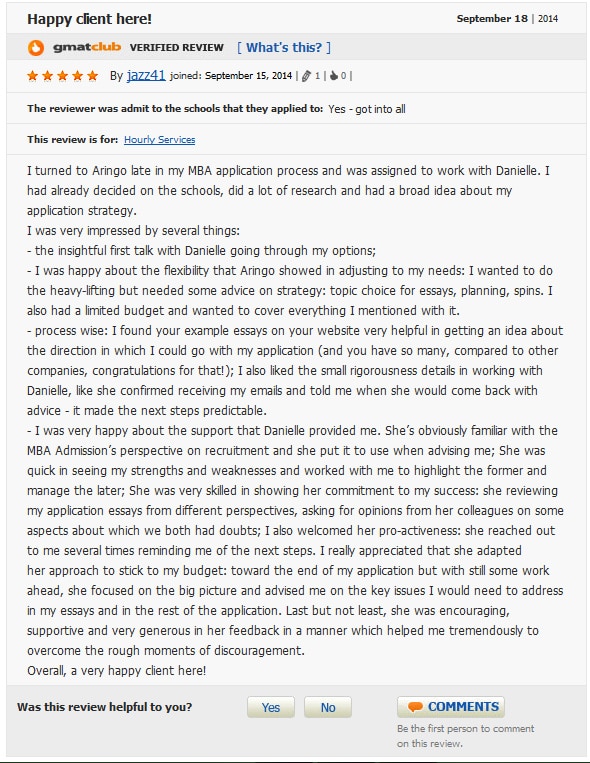This screenshot has width=590, height=763.
Task: Click the September 18 2014 review date
Action: tap(507, 19)
